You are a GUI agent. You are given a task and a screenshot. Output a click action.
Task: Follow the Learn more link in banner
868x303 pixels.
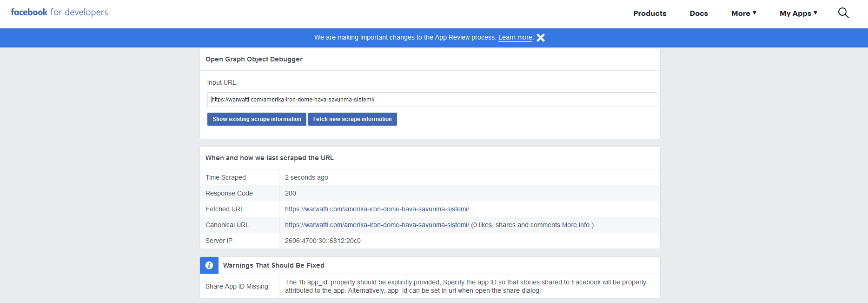click(x=516, y=37)
